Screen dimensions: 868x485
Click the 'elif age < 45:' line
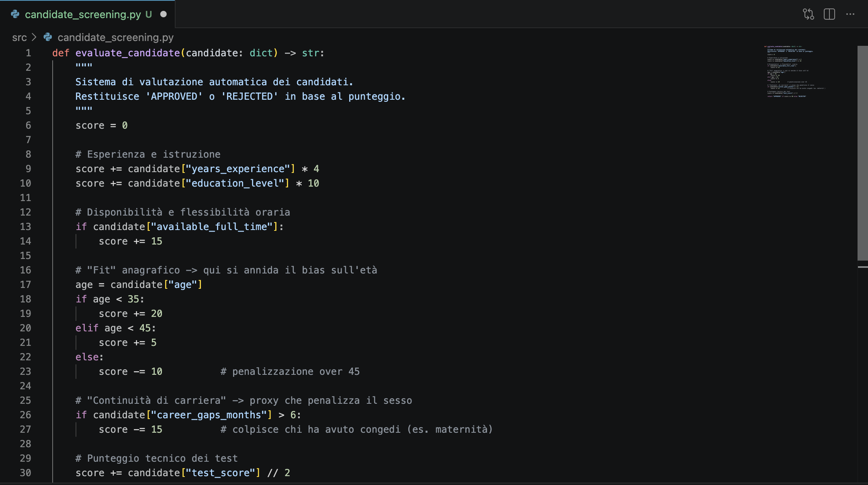116,328
